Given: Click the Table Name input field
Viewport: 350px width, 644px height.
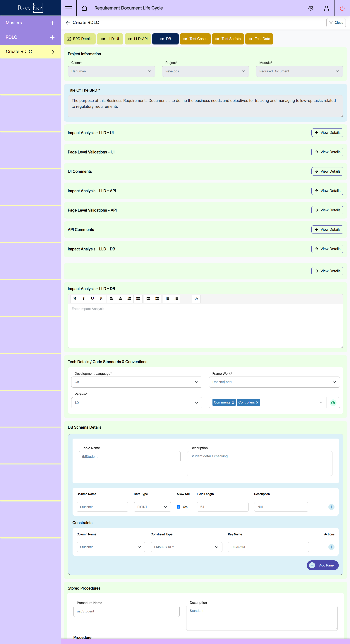Looking at the screenshot, I should (x=130, y=456).
